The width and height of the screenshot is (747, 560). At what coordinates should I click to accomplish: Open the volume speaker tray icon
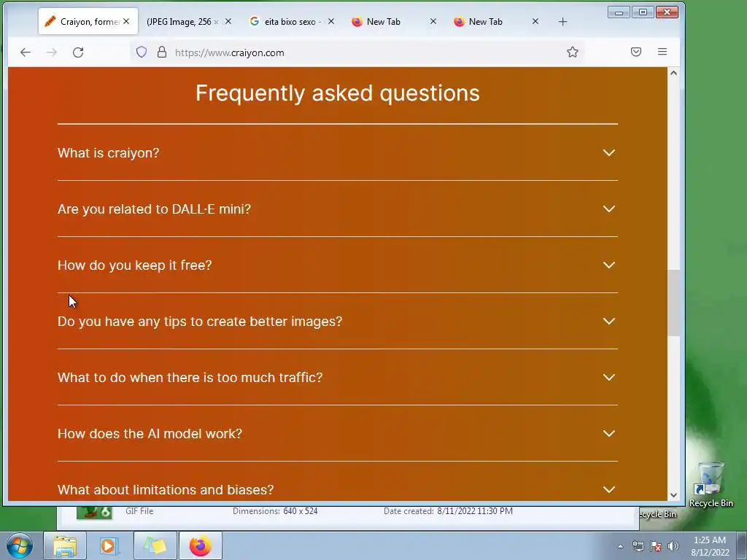673,546
